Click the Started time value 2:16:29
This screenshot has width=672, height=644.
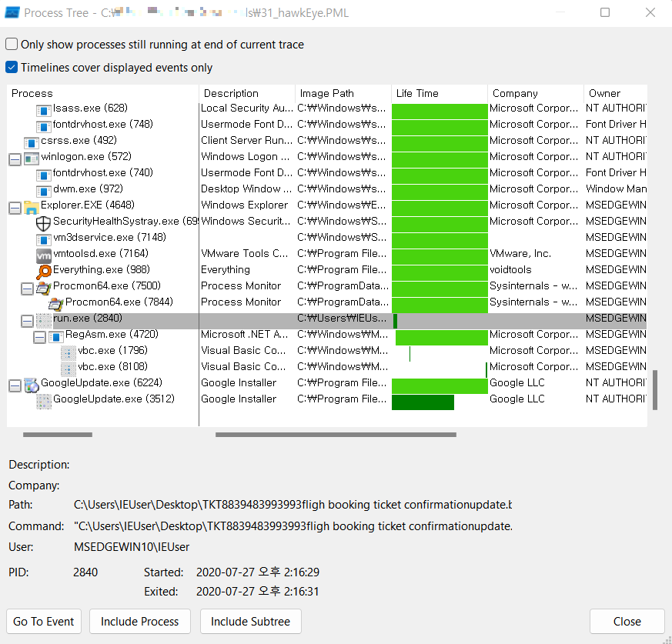pyautogui.click(x=258, y=572)
